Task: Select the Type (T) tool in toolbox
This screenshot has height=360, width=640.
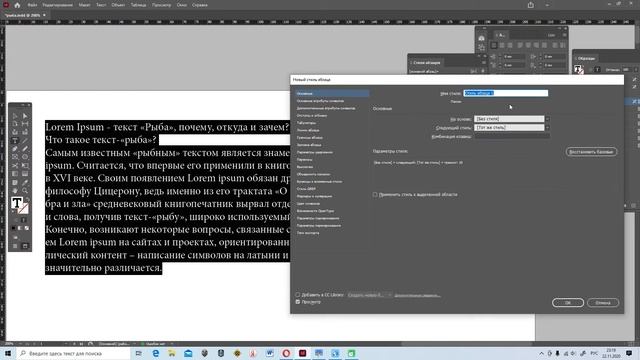Action: coord(15,141)
